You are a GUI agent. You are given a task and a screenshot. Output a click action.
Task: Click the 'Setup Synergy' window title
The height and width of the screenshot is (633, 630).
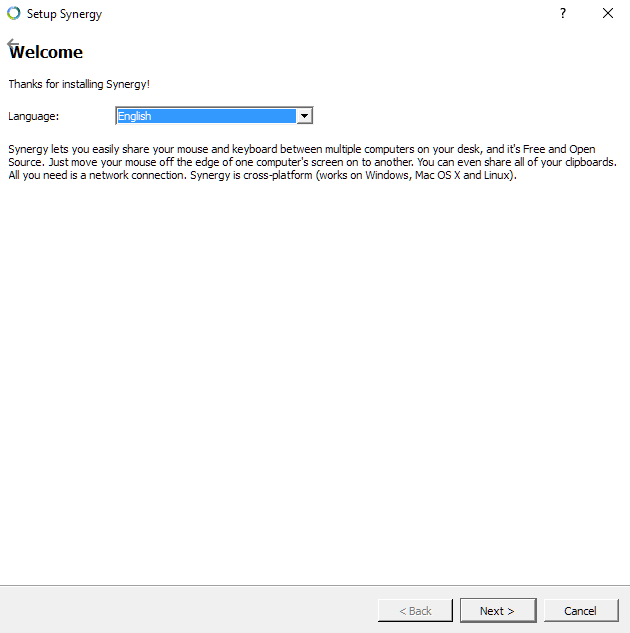[64, 14]
